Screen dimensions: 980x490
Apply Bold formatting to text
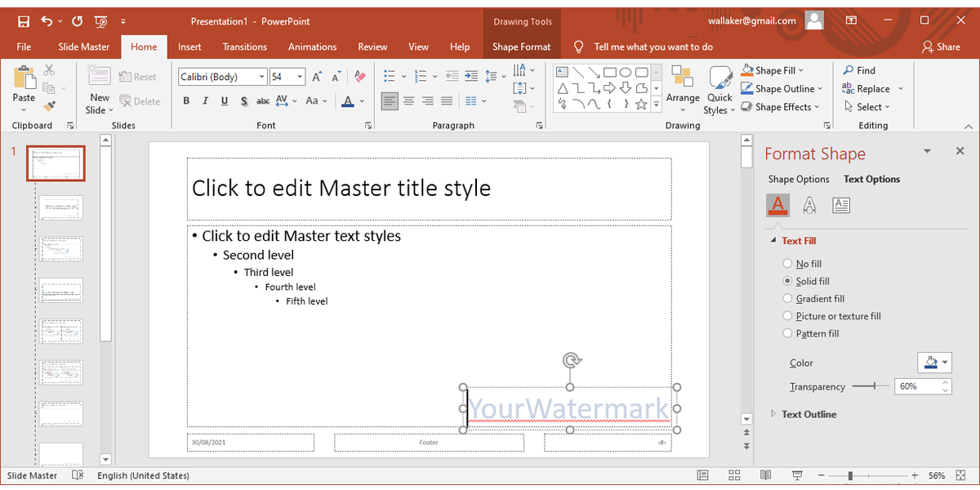pyautogui.click(x=186, y=101)
